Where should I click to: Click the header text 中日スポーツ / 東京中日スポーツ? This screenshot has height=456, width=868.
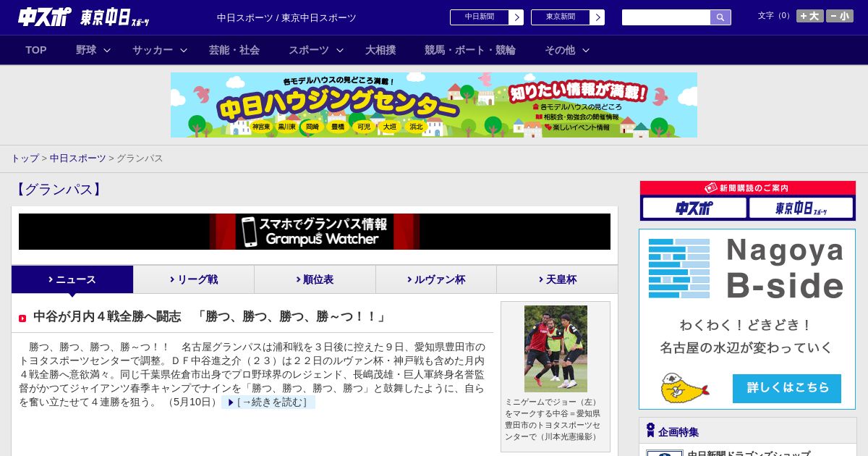pos(286,17)
